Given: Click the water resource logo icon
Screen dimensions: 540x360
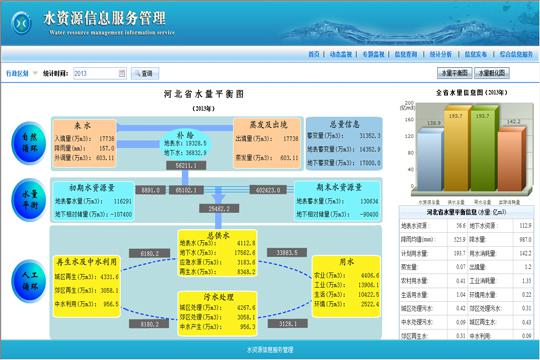Looking at the screenshot, I should coord(21,23).
